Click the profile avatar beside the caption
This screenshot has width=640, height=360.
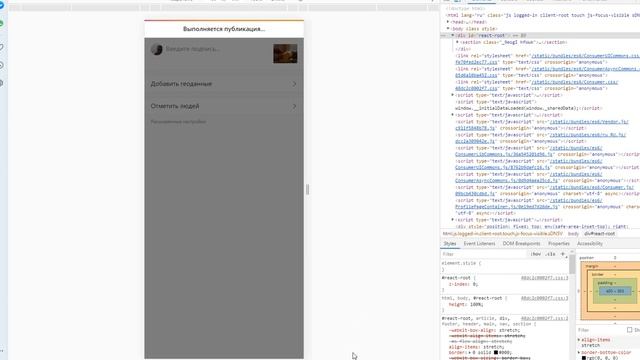(157, 49)
